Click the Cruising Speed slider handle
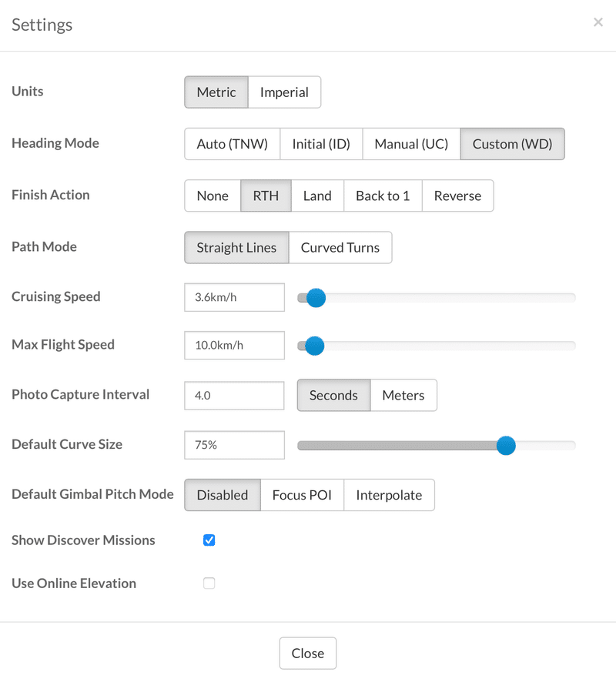This screenshot has height=682, width=616. (316, 298)
